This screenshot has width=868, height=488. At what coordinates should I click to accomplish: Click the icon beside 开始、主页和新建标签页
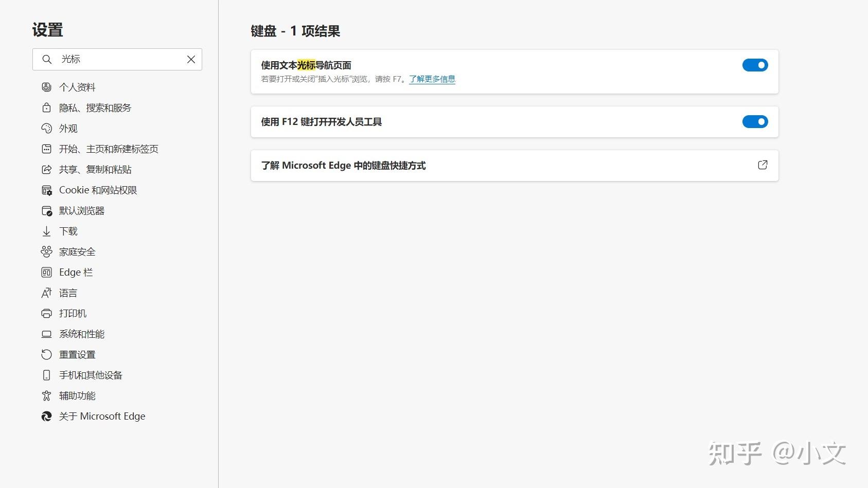46,149
